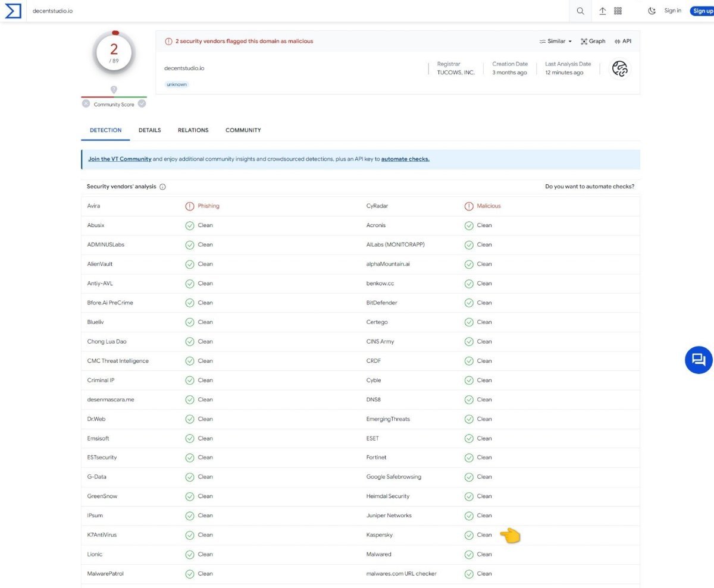Click the URL search field with decentstudio.io
The width and height of the screenshot is (714, 588).
pyautogui.click(x=297, y=11)
